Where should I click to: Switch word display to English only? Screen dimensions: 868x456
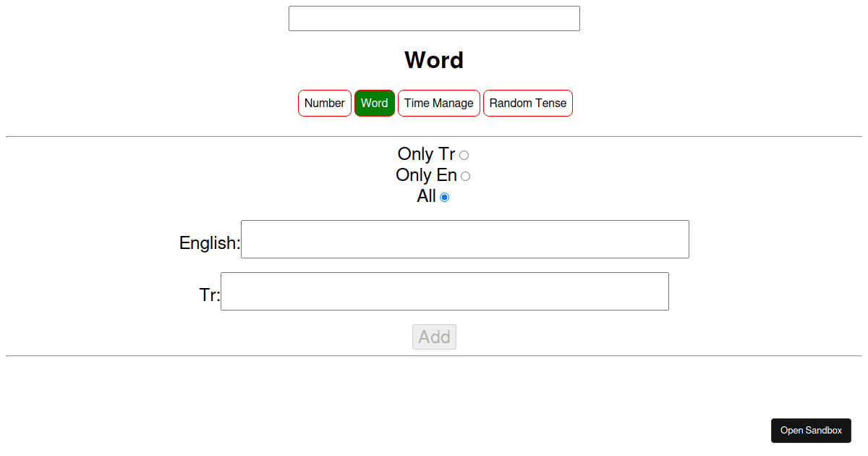[x=465, y=175]
